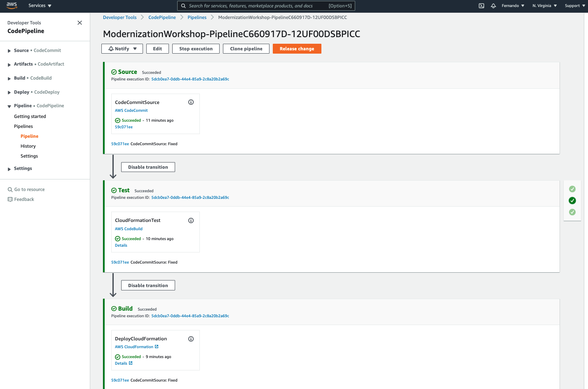Click 59c071ee commit link below Test stage
This screenshot has height=389, width=588.
click(x=120, y=262)
